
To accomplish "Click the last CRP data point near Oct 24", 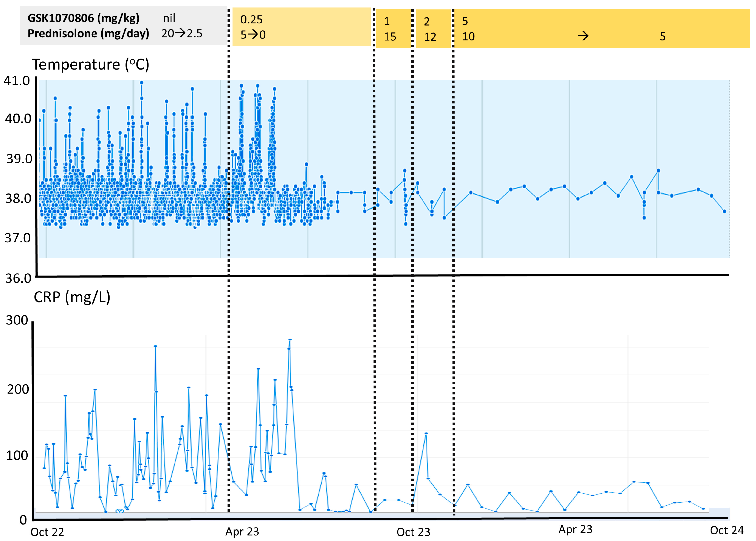I will click(x=703, y=509).
